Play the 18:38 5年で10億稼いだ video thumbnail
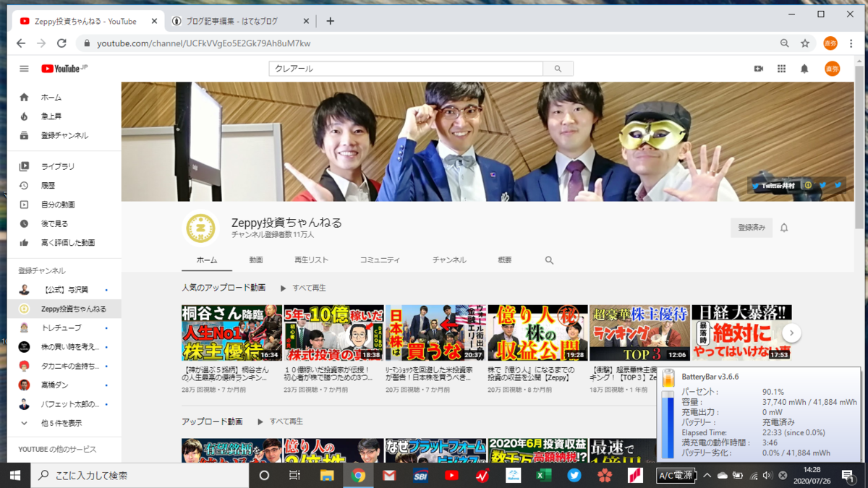This screenshot has height=488, width=868. 333,333
